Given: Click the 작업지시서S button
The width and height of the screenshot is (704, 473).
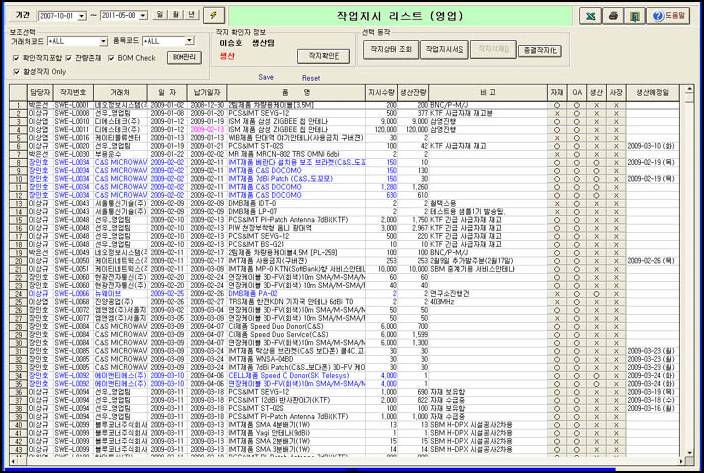Looking at the screenshot, I should pos(444,49).
